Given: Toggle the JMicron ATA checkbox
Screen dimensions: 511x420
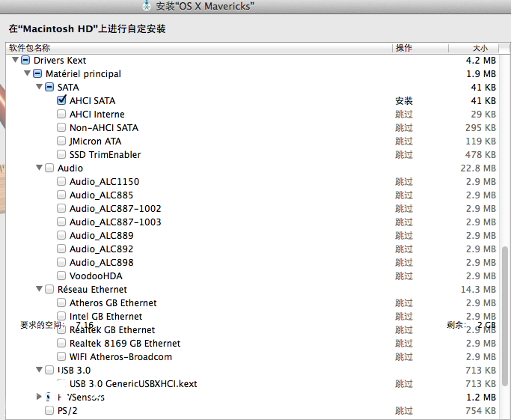Looking at the screenshot, I should click(x=61, y=141).
